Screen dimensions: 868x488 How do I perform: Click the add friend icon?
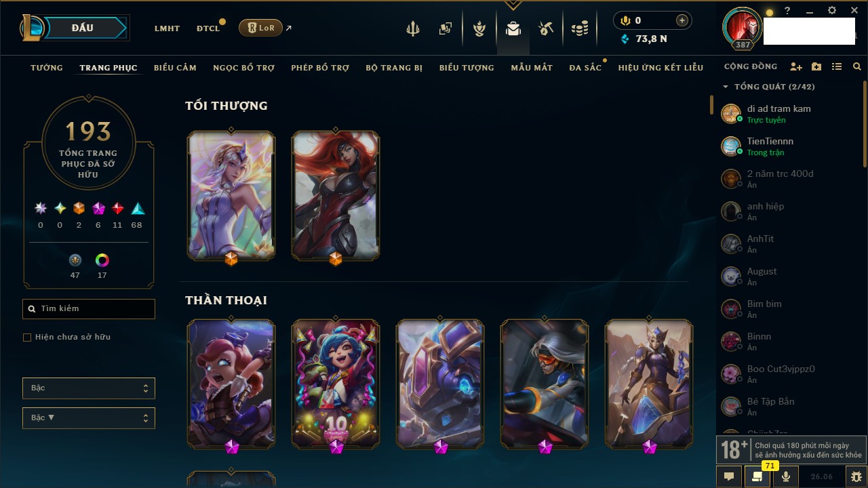[x=796, y=67]
